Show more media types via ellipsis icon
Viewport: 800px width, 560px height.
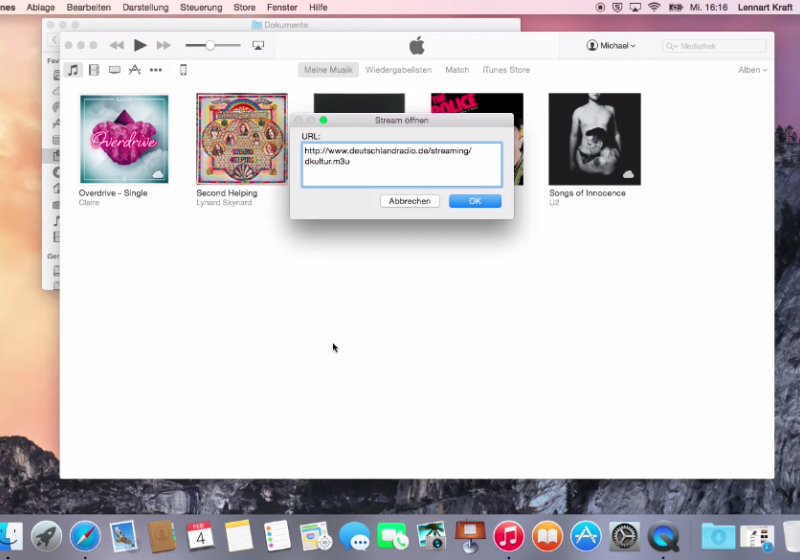click(156, 70)
